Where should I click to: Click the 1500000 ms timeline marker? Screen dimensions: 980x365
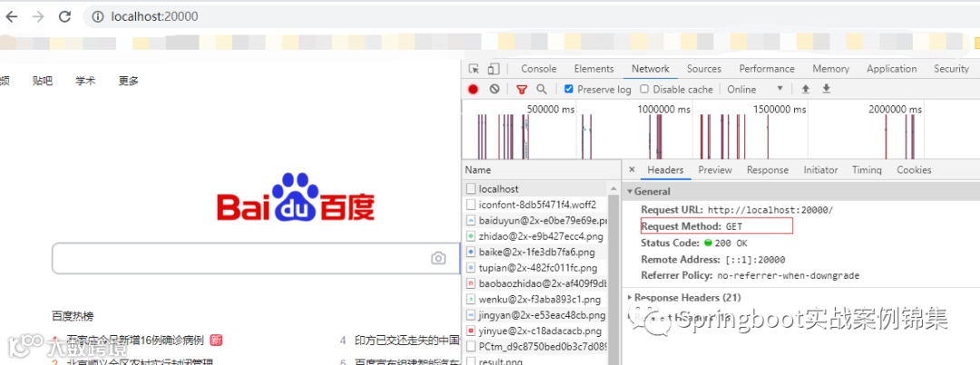coord(779,109)
